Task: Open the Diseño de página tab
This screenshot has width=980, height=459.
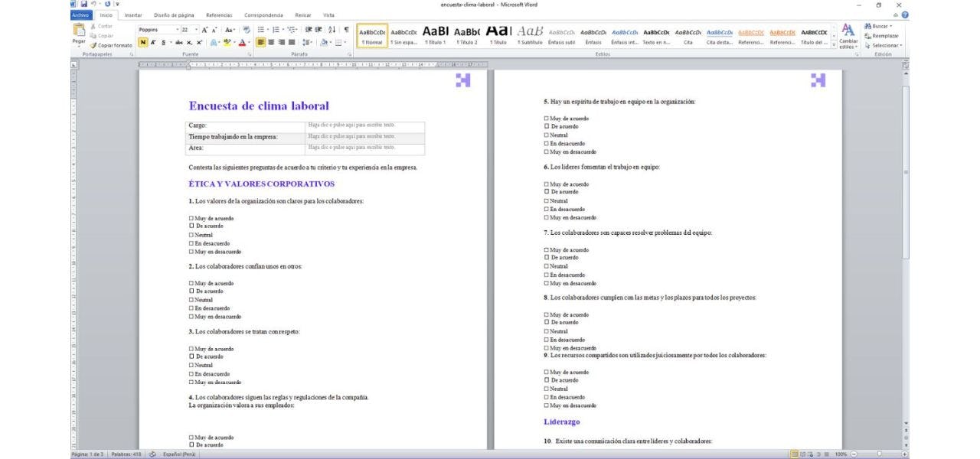Action: [174, 15]
